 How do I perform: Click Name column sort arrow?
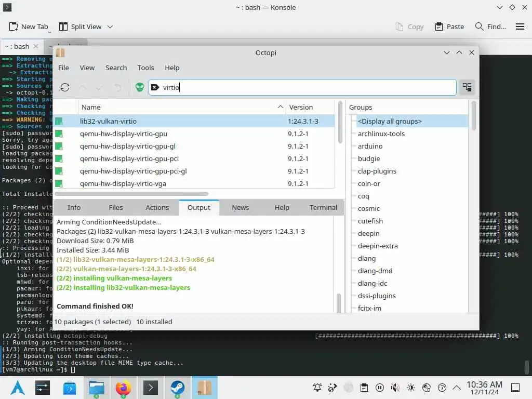point(280,107)
